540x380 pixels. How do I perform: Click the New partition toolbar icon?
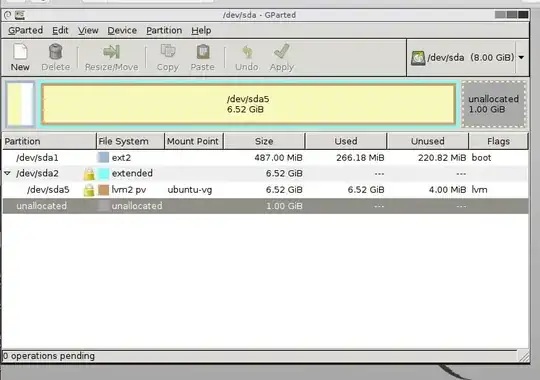pyautogui.click(x=20, y=52)
